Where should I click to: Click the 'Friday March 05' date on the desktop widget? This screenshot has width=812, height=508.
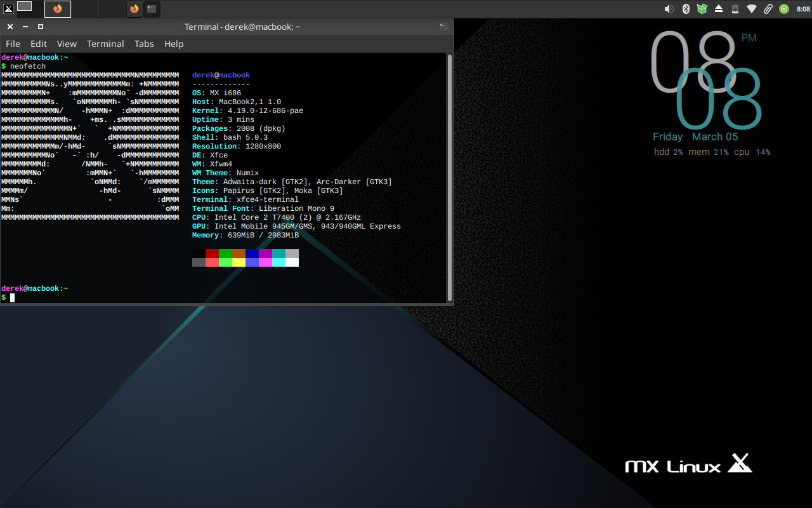pos(695,137)
